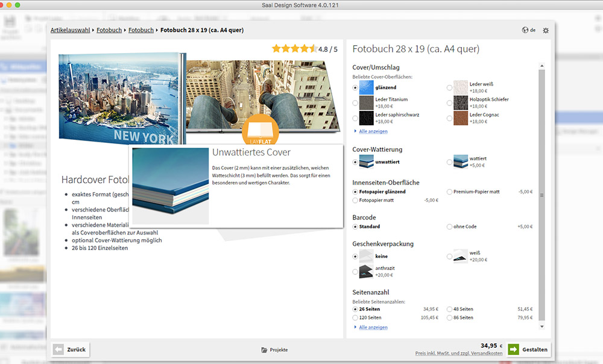Click the Zurück button
The image size is (603, 364).
click(71, 350)
